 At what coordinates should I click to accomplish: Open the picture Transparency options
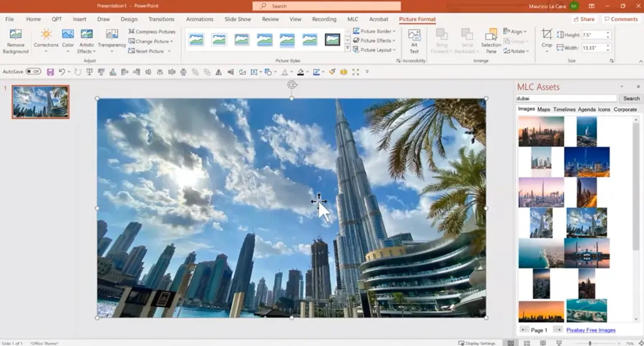(112, 40)
